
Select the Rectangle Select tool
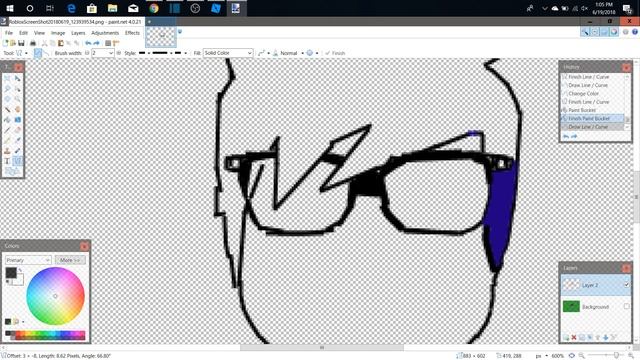7,78
